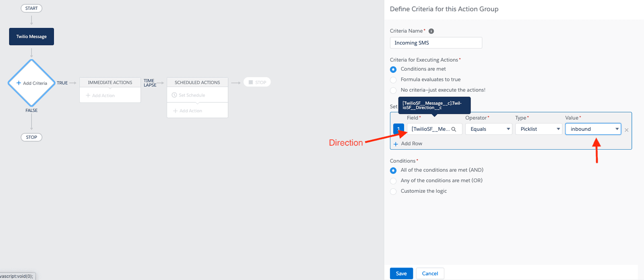This screenshot has height=280, width=644.
Task: Expand the Value 'inbound' dropdown
Action: (593, 129)
